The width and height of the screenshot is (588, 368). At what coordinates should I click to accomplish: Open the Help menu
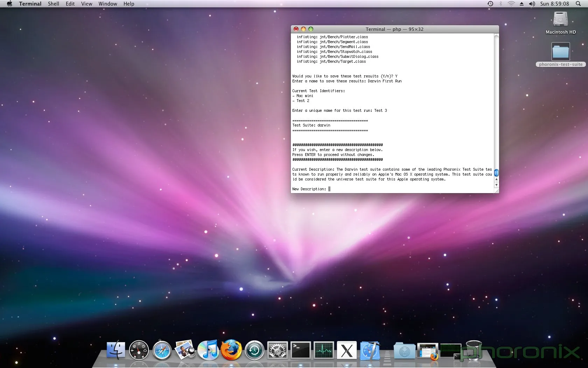click(x=128, y=4)
